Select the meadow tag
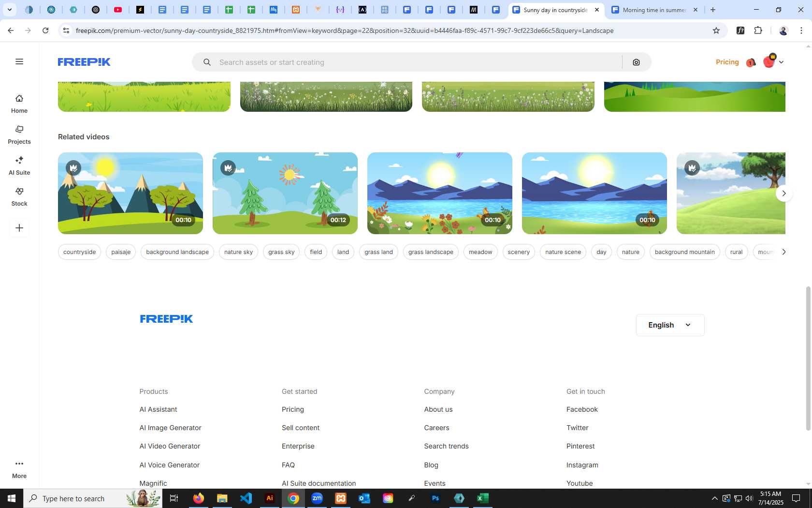 [480, 252]
